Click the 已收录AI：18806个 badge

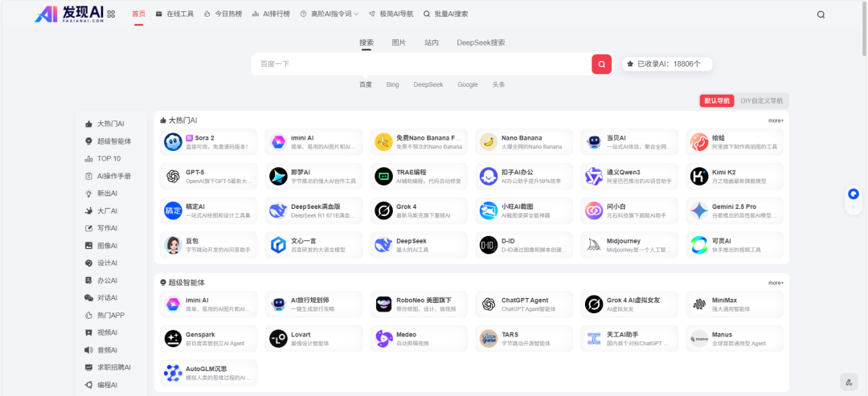(667, 64)
